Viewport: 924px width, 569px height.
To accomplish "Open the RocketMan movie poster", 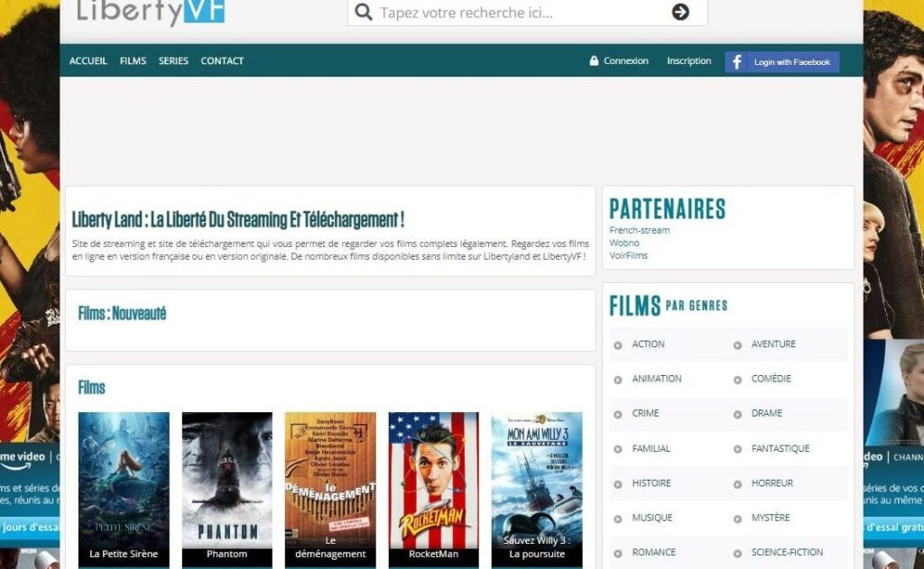I will tap(434, 490).
